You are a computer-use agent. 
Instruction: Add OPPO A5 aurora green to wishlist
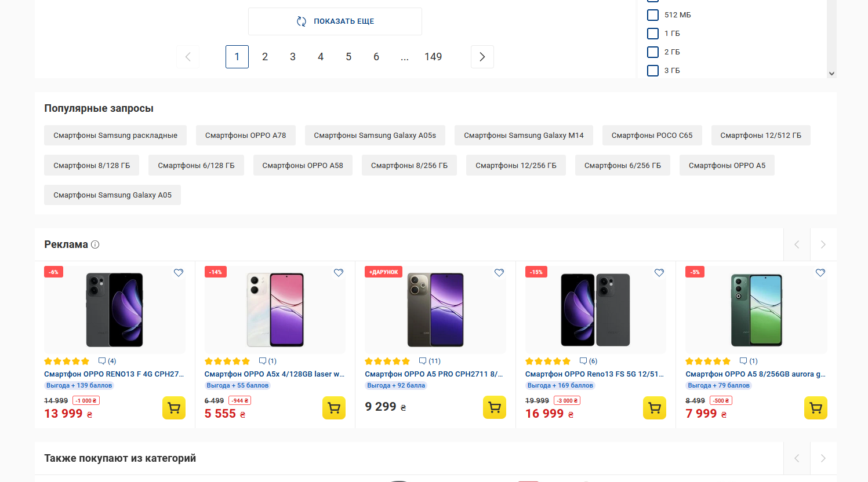(x=820, y=273)
